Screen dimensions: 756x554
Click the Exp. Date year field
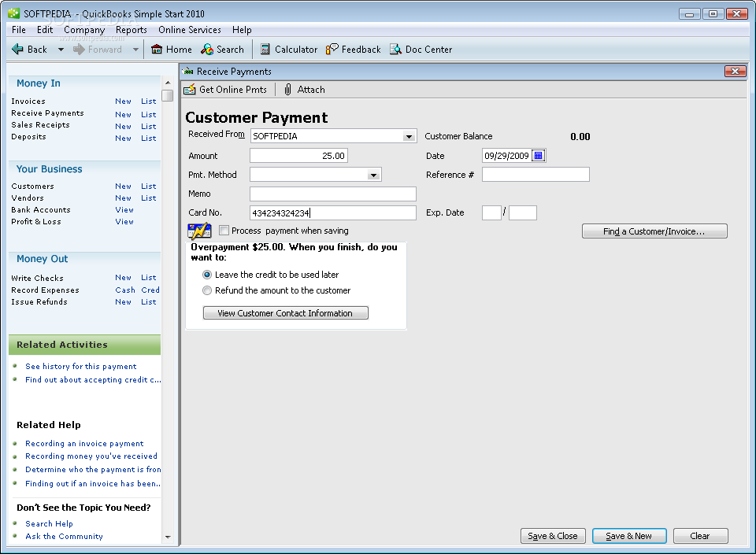coord(523,213)
